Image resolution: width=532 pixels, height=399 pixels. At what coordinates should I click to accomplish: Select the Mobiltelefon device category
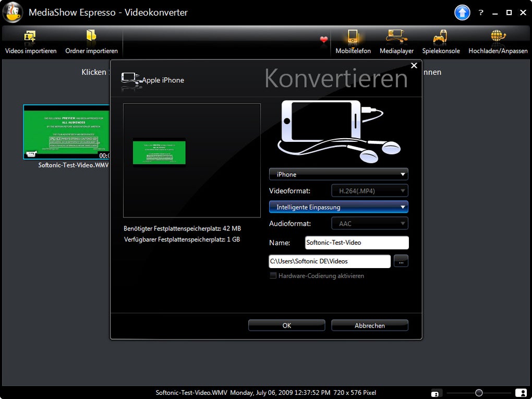point(353,42)
